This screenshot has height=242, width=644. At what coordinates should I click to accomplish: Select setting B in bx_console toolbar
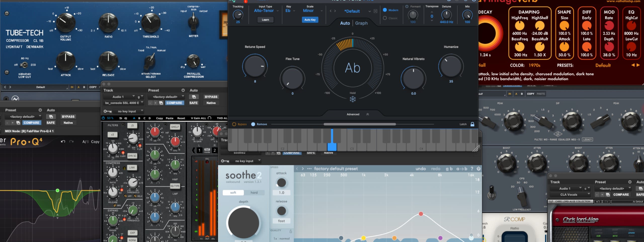139,118
